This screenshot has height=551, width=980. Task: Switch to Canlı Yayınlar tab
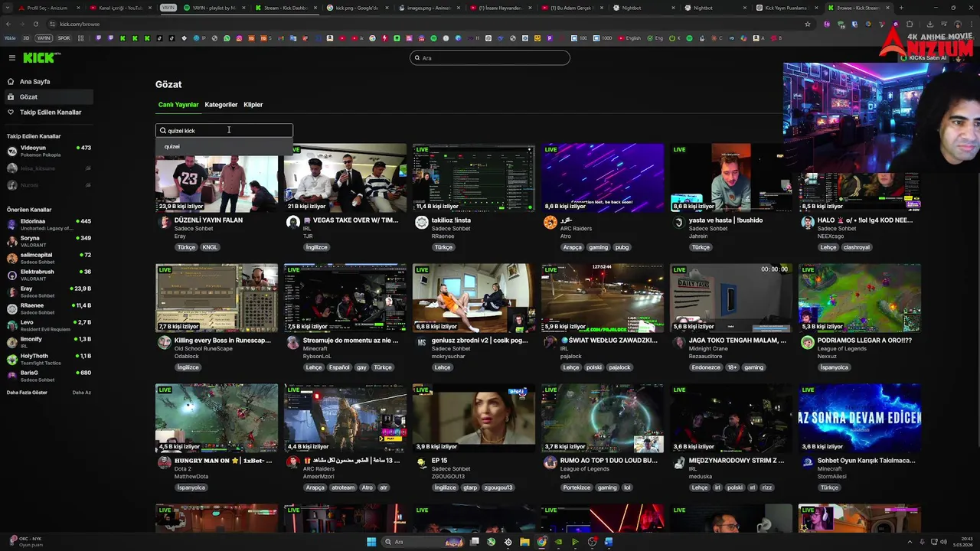coord(178,105)
